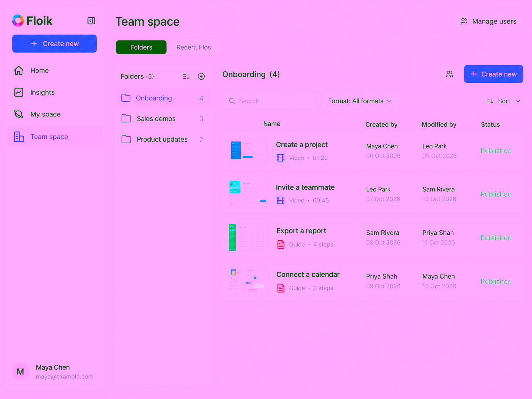This screenshot has height=399, width=532.
Task: Open the Export a report thumbnail
Action: click(x=248, y=237)
